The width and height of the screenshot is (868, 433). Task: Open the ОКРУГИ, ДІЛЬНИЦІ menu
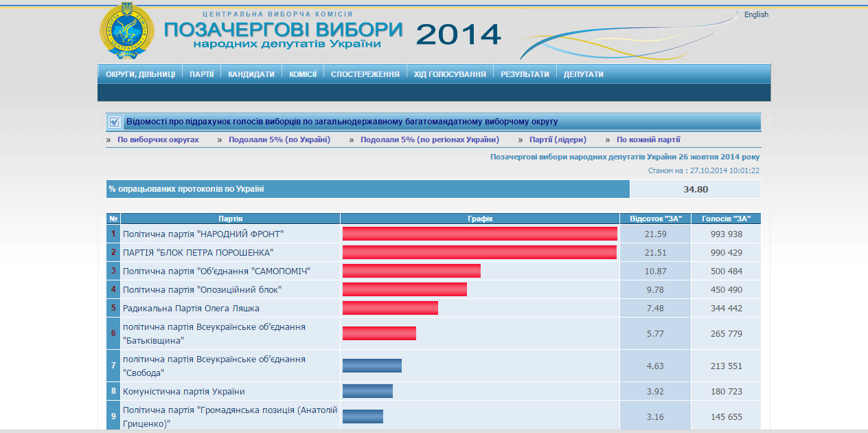pyautogui.click(x=140, y=74)
